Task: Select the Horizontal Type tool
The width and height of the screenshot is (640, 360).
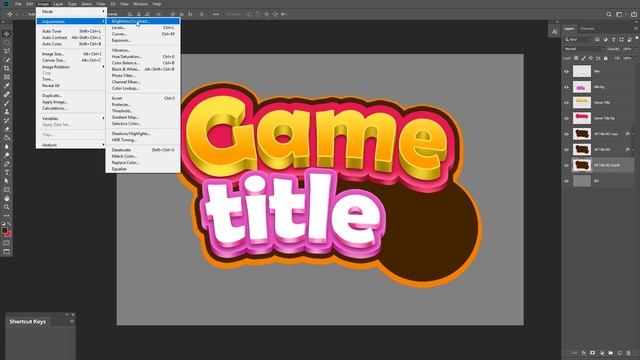Action: coord(7,172)
